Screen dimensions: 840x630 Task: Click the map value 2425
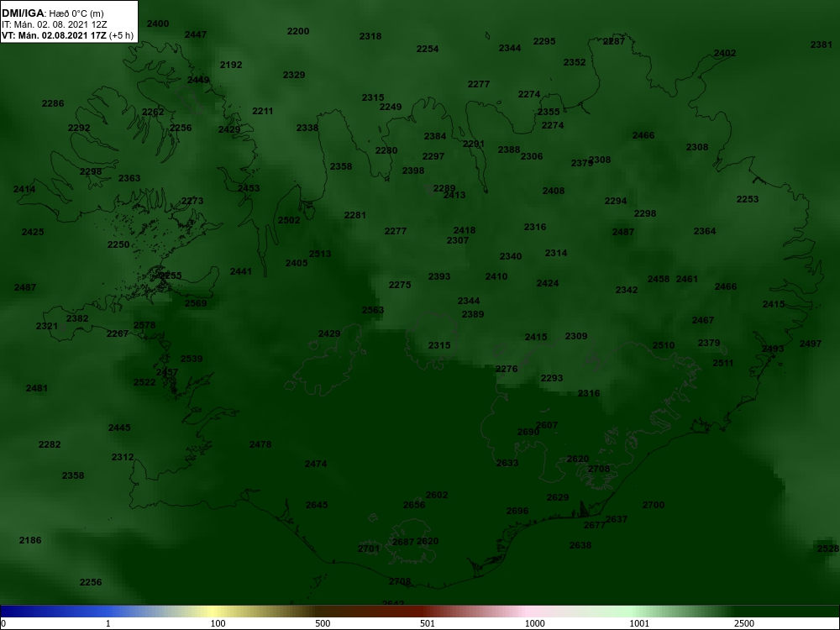coord(33,232)
